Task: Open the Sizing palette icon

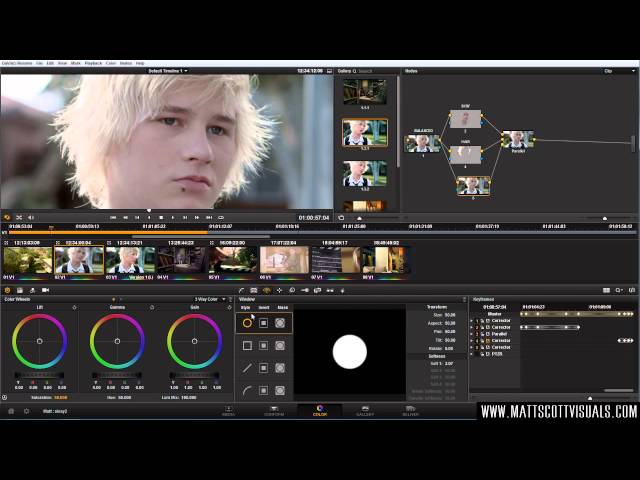Action: pos(317,290)
